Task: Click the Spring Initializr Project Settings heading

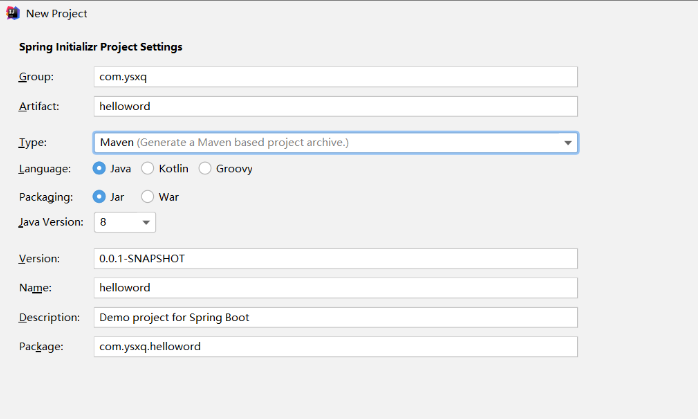Action: coord(100,47)
